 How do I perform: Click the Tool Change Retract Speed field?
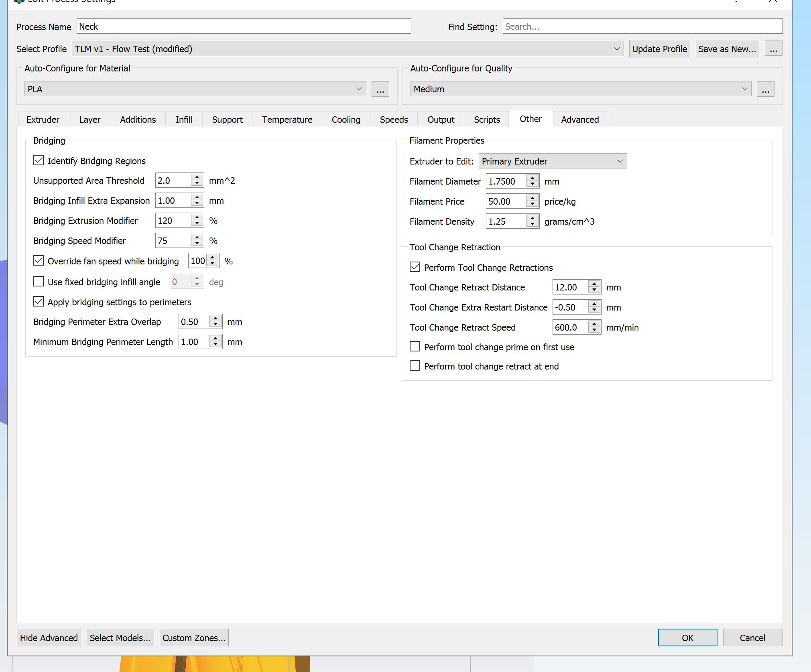click(570, 327)
